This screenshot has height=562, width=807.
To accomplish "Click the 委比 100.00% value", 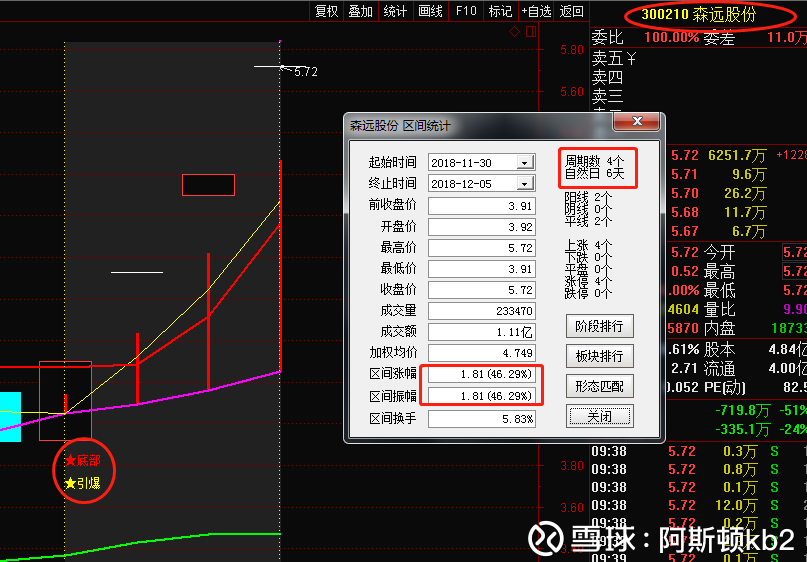I will coord(671,38).
